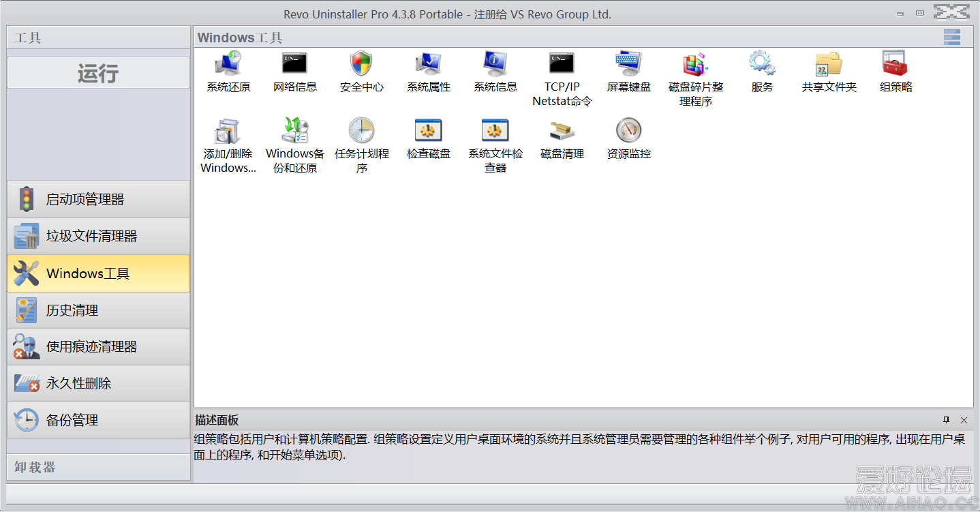Image resolution: width=980 pixels, height=512 pixels.
Task: Open the 任务计划程序 clock icon
Action: [x=362, y=131]
